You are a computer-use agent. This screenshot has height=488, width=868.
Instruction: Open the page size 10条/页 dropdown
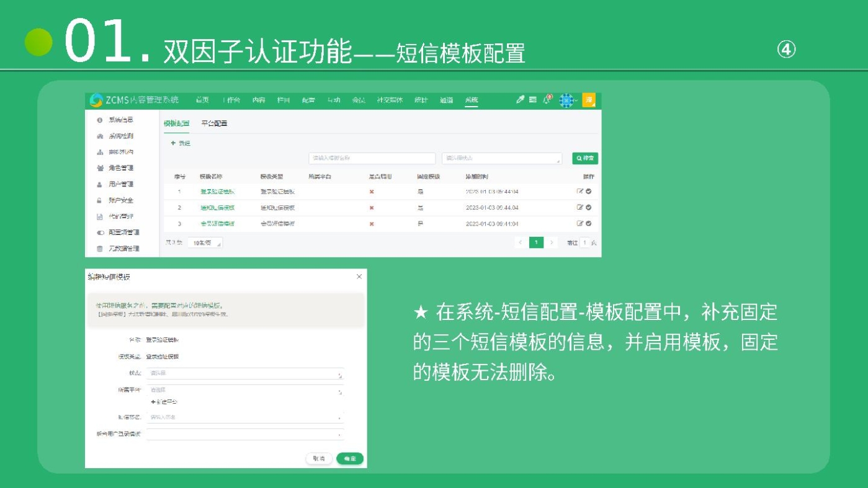tap(205, 243)
